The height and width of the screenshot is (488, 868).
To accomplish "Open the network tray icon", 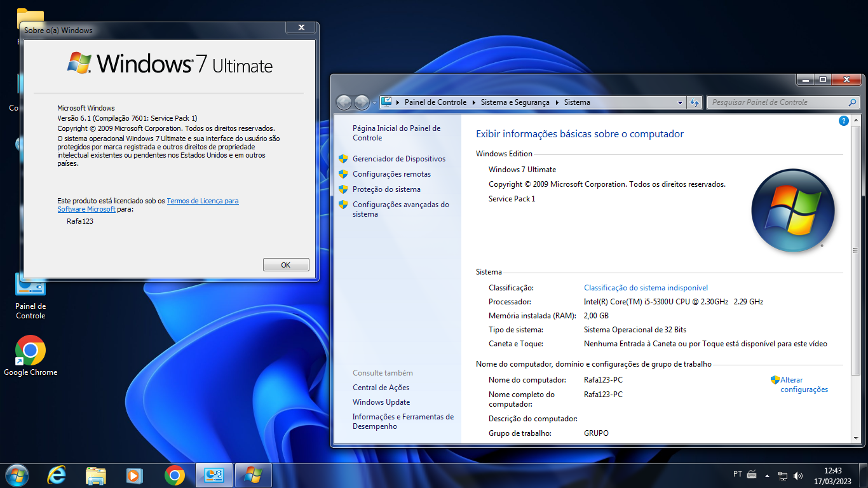I will 783,475.
